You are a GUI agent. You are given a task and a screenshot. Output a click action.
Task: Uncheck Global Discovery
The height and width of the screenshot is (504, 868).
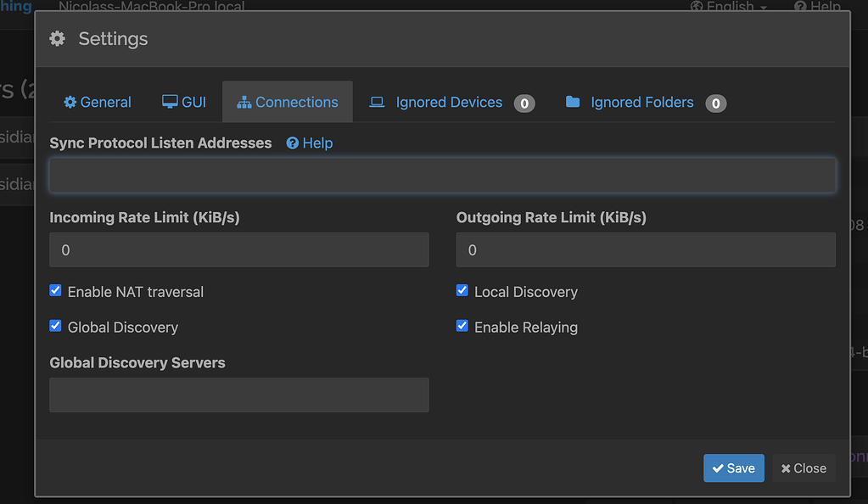click(55, 326)
